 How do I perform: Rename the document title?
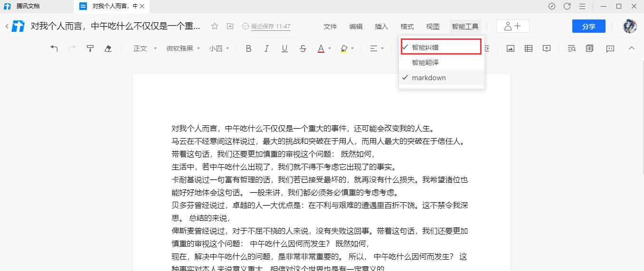115,26
